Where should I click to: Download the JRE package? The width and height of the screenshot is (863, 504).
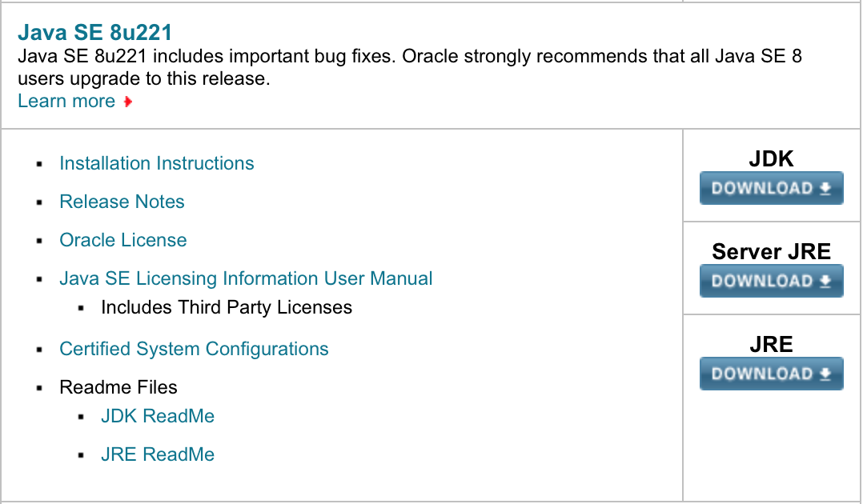[x=771, y=374]
